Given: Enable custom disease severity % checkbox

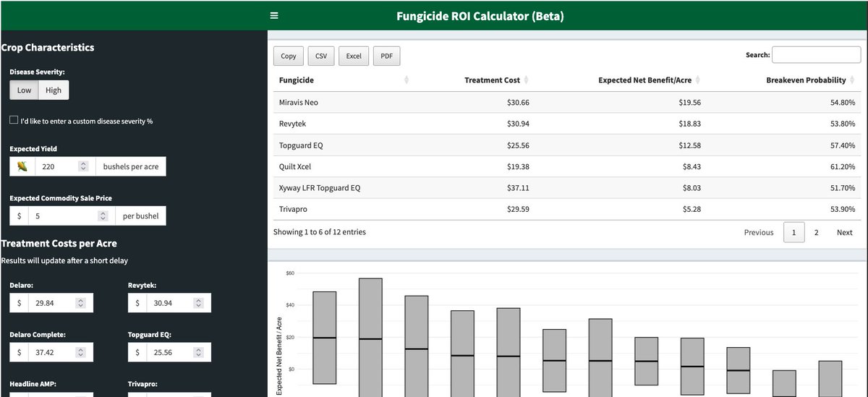Looking at the screenshot, I should click(x=14, y=121).
